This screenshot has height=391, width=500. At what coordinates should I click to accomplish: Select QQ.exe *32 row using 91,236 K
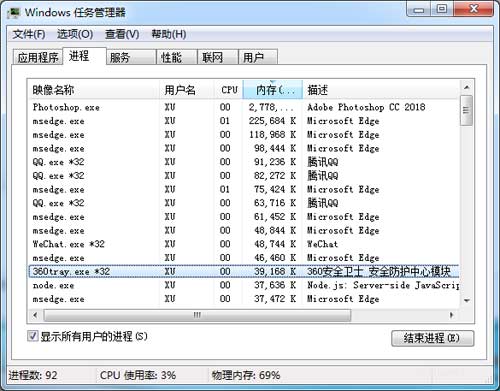tap(244, 162)
